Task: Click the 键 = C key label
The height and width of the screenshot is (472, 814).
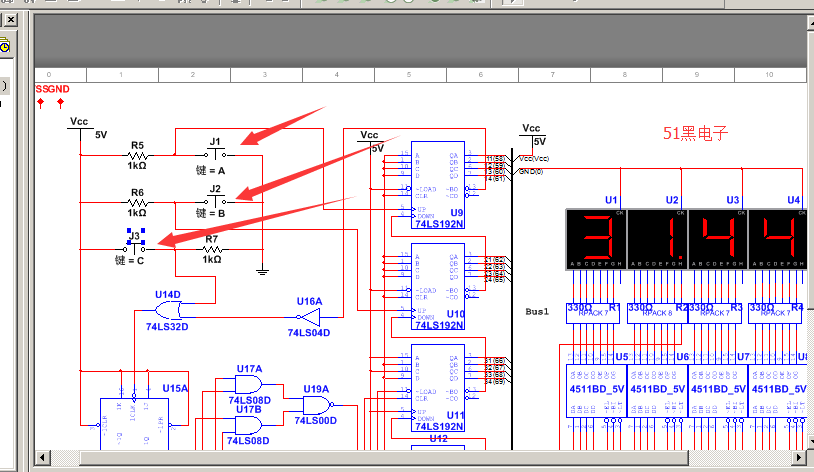Action: pyautogui.click(x=129, y=260)
